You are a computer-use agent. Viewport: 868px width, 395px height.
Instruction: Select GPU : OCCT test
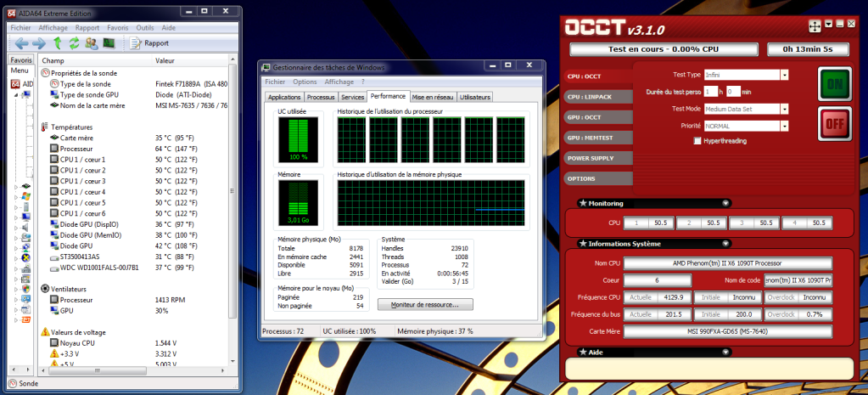pos(598,117)
